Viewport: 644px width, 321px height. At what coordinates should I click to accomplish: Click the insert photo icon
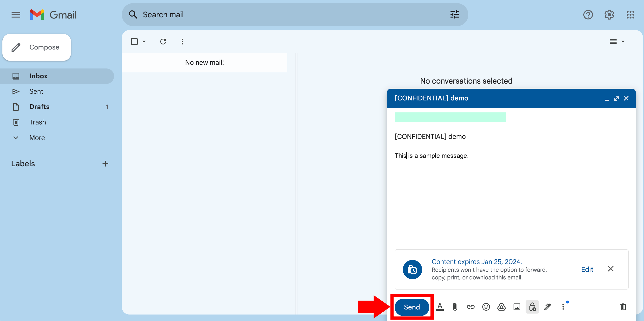(517, 307)
